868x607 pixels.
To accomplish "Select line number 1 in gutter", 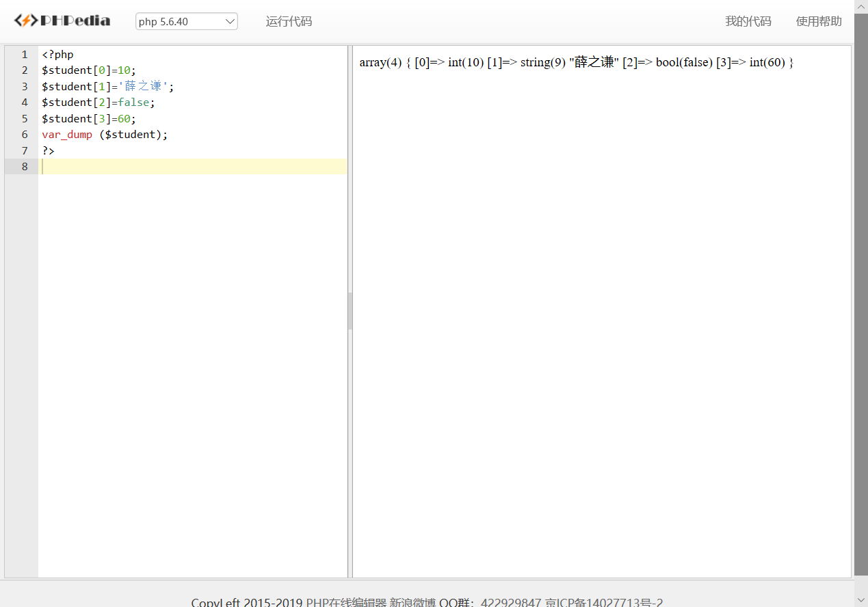I will [x=25, y=55].
